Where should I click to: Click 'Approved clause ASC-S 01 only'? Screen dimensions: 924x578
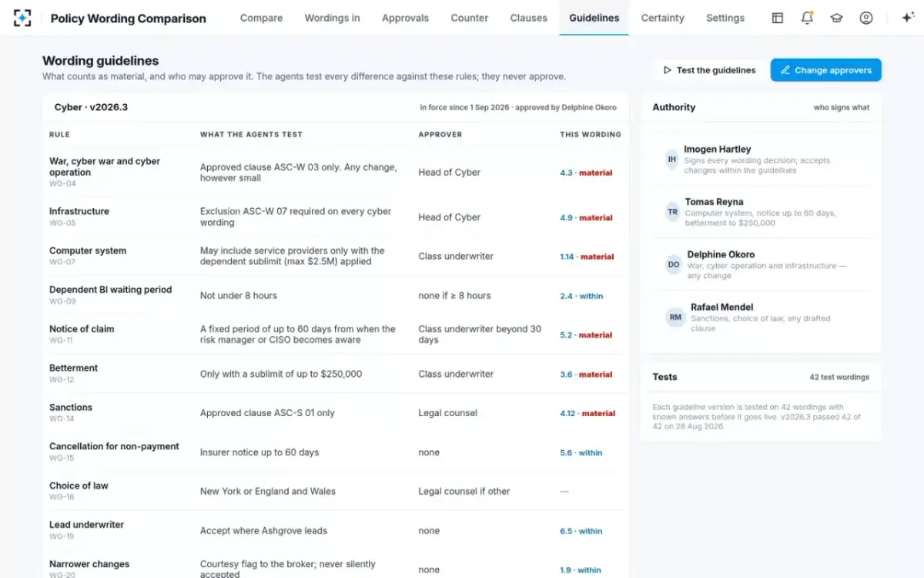[x=267, y=413]
